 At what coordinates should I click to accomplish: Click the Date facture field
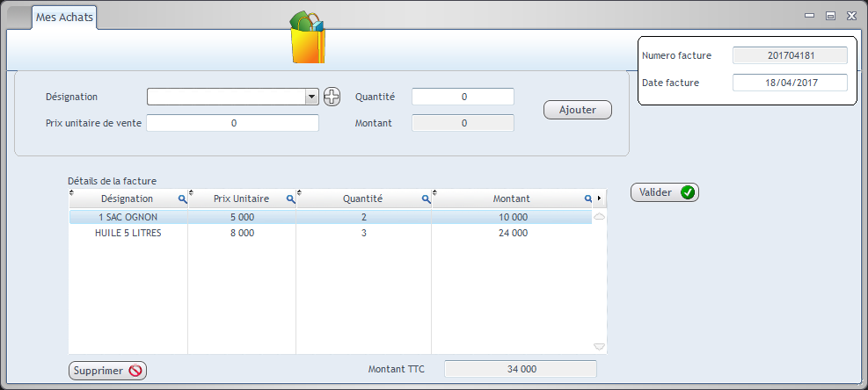click(789, 83)
